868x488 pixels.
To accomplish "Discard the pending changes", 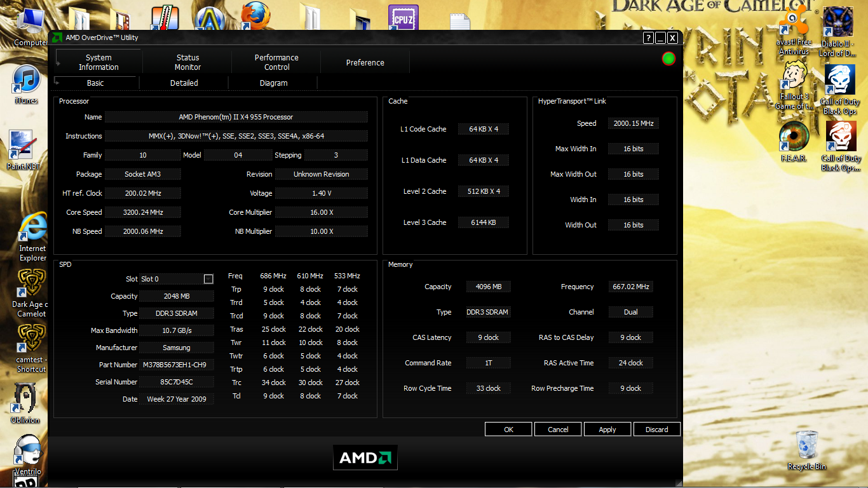I will [x=656, y=429].
